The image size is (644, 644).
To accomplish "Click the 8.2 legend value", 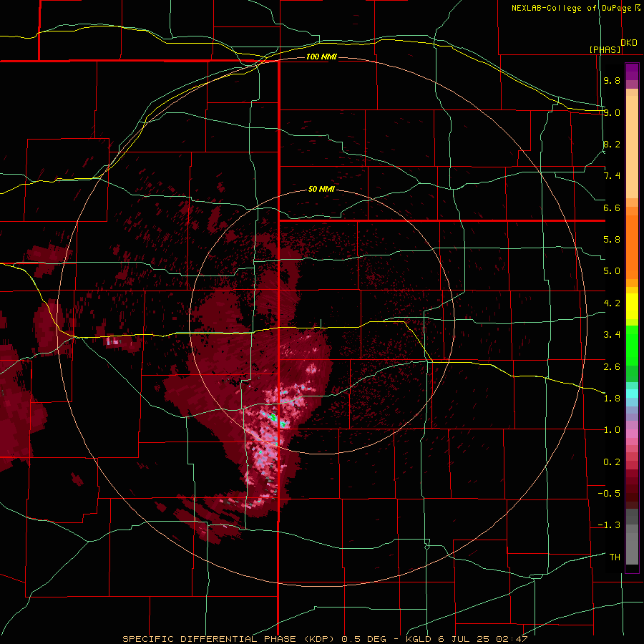I will (x=612, y=144).
